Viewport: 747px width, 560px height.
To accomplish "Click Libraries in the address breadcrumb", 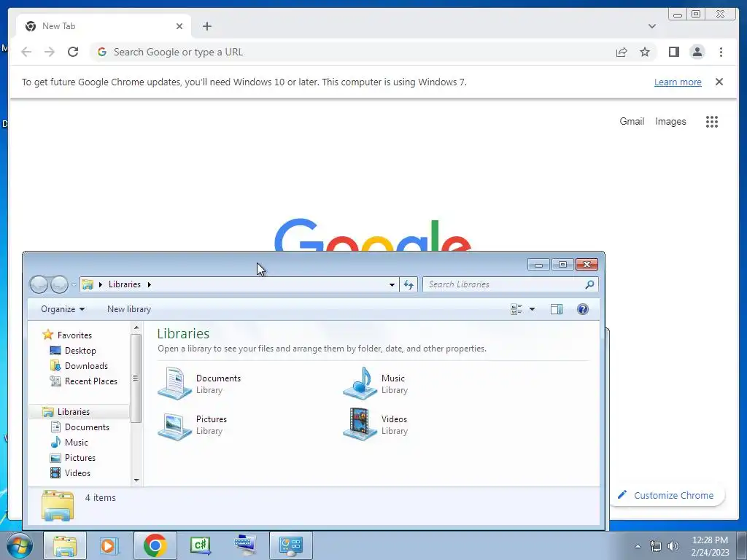I will click(x=124, y=284).
